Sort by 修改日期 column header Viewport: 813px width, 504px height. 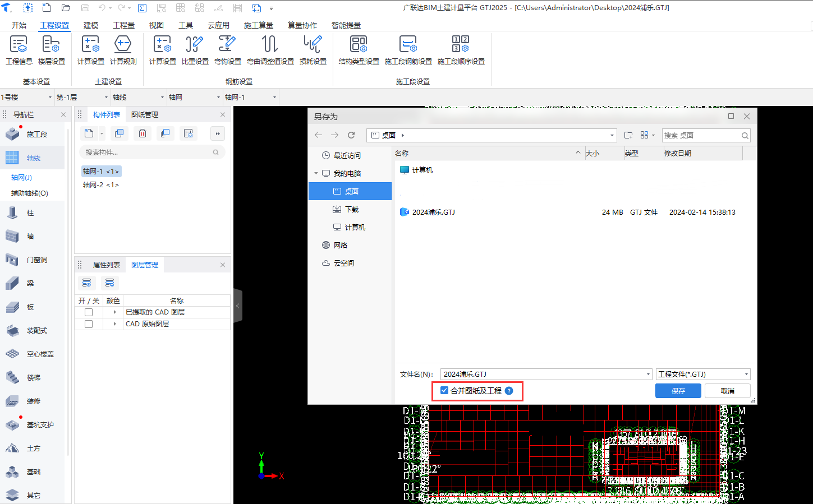[x=702, y=153]
